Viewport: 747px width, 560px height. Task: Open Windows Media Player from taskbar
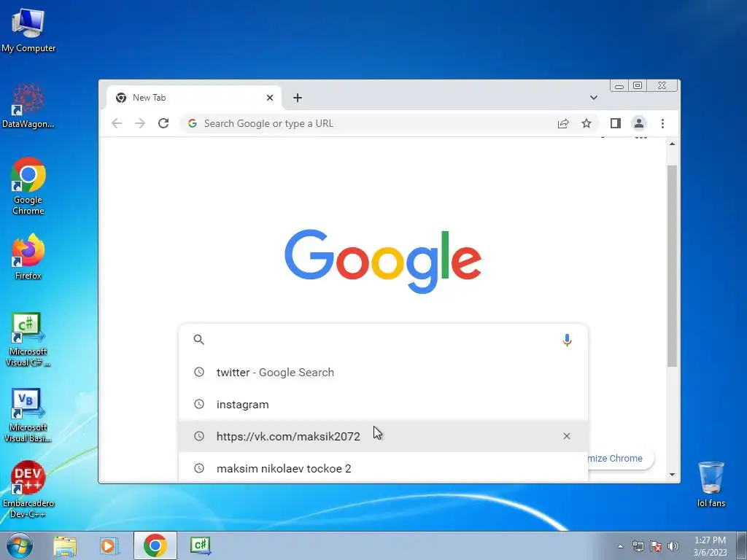pos(109,545)
